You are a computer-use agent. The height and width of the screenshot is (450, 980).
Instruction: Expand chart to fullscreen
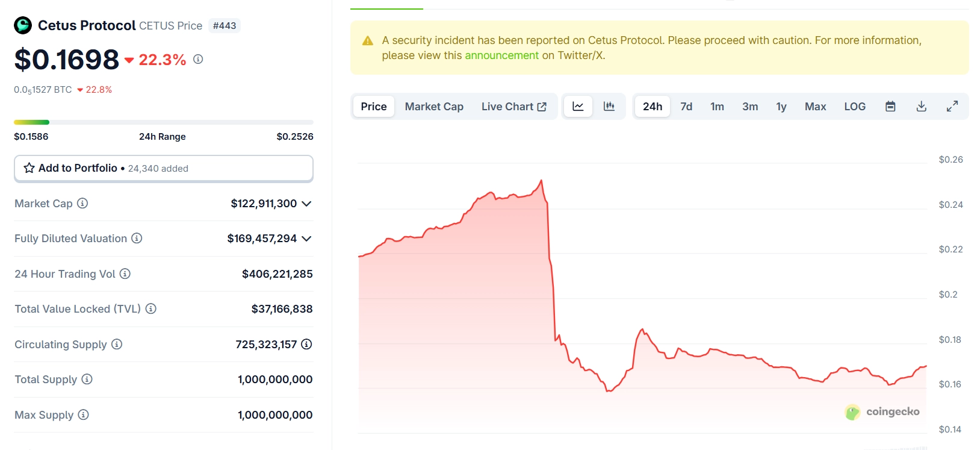click(952, 107)
